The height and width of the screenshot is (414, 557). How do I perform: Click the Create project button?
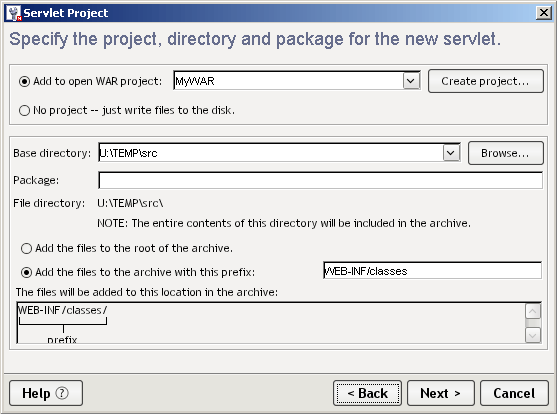(486, 81)
